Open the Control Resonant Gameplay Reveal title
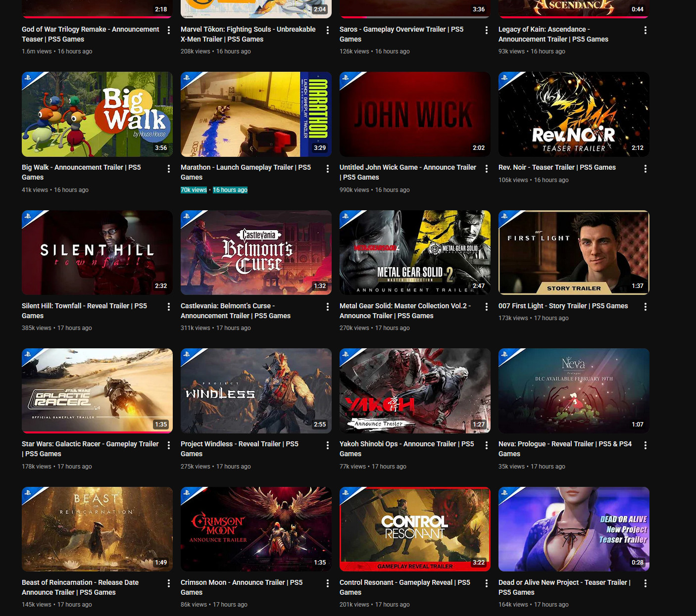Image resolution: width=696 pixels, height=616 pixels. pyautogui.click(x=405, y=587)
